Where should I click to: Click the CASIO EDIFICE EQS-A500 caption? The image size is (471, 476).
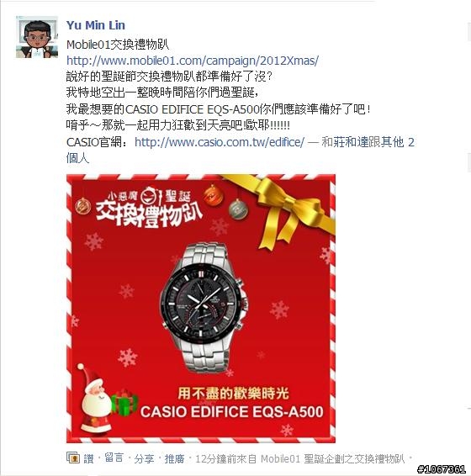pos(231,412)
